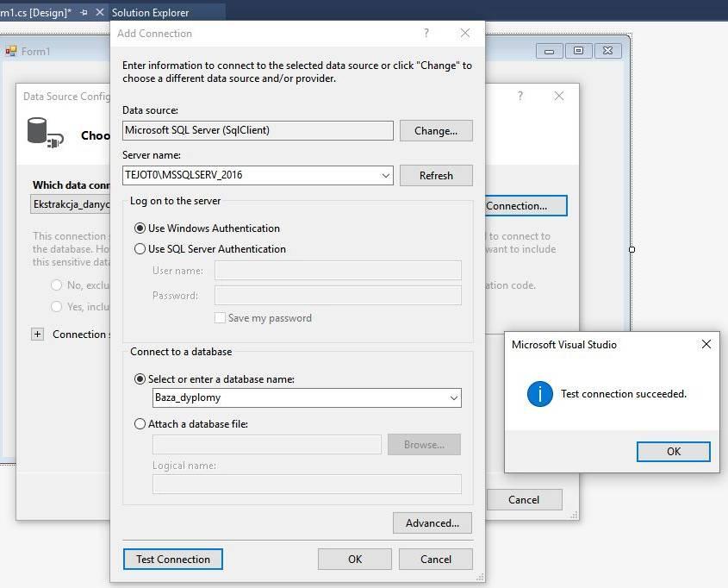Screen dimensions: 728x588
Task: Click the Data Source wizard resize grip
Action: (575, 515)
